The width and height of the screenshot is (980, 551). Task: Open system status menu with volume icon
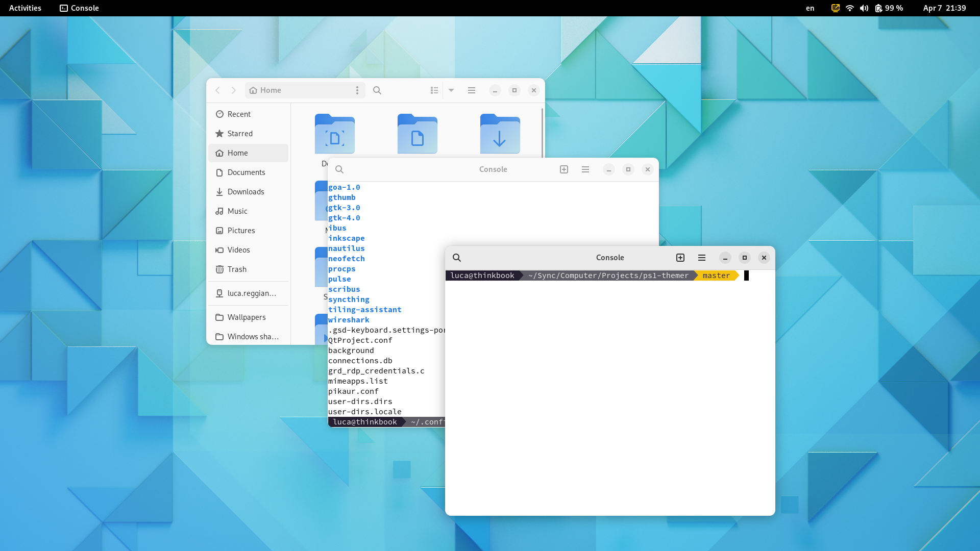tap(864, 8)
